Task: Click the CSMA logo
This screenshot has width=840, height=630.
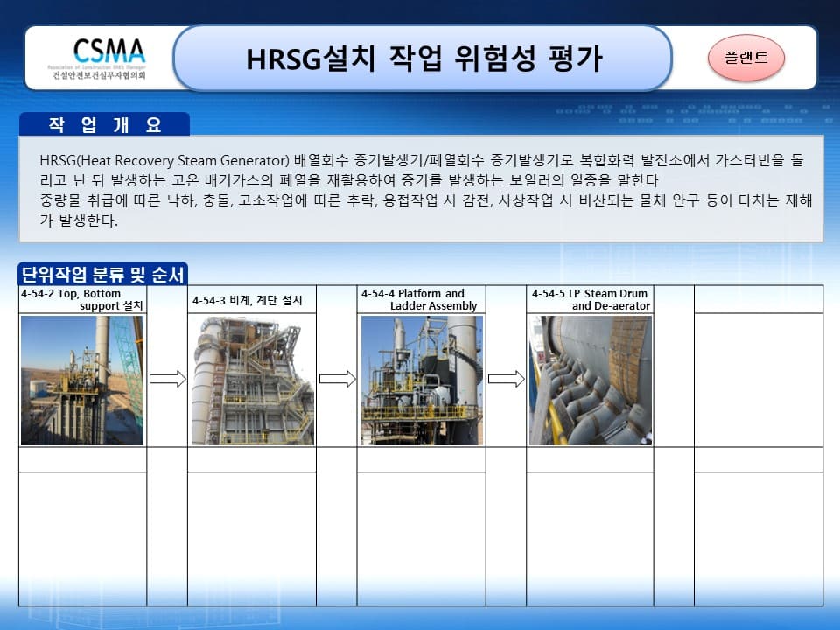Action: (99, 59)
